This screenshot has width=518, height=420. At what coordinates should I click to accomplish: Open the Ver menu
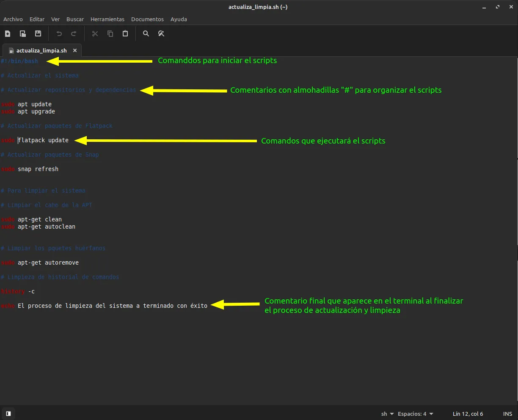(55, 19)
